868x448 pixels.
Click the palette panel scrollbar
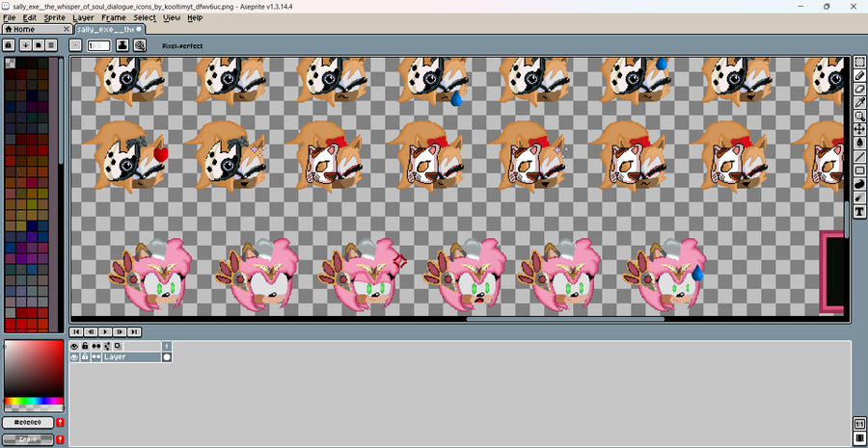click(x=61, y=111)
